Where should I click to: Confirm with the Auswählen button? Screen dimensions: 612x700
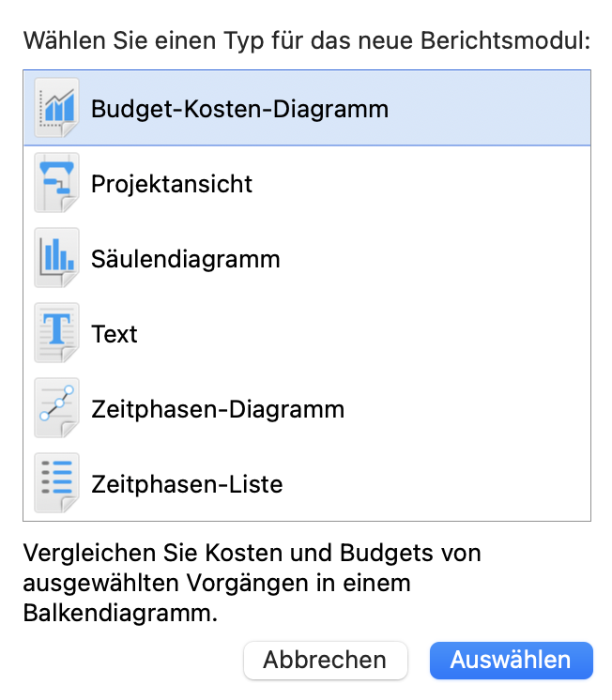click(x=511, y=660)
